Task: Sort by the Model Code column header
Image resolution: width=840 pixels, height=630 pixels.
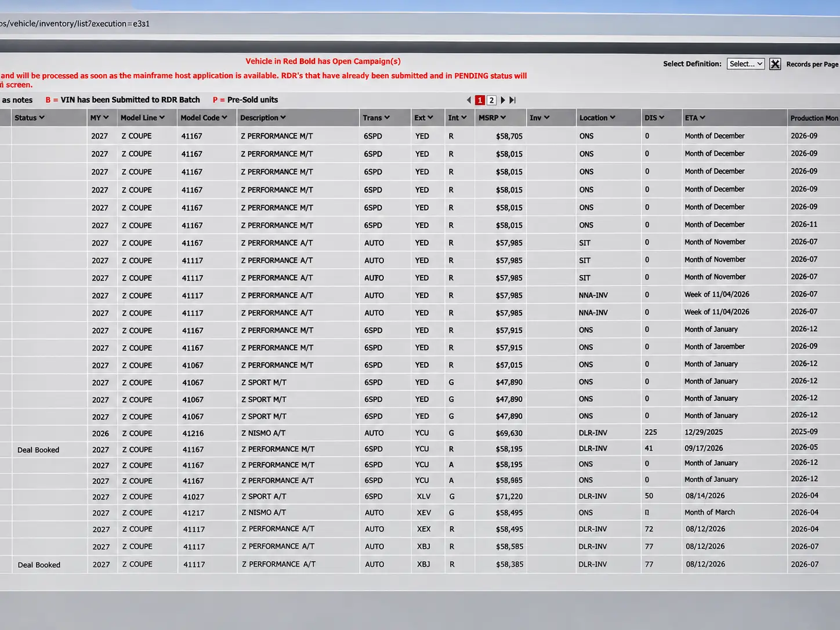Action: 204,118
